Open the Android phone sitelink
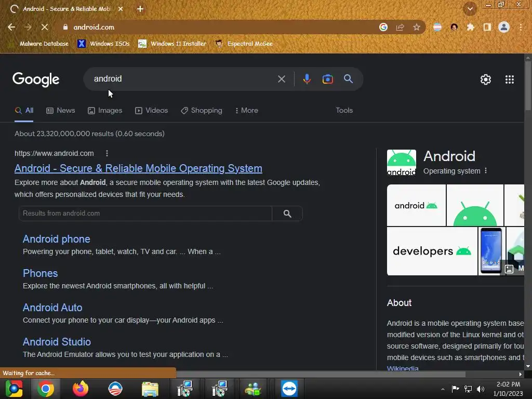This screenshot has height=399, width=532. [56, 239]
